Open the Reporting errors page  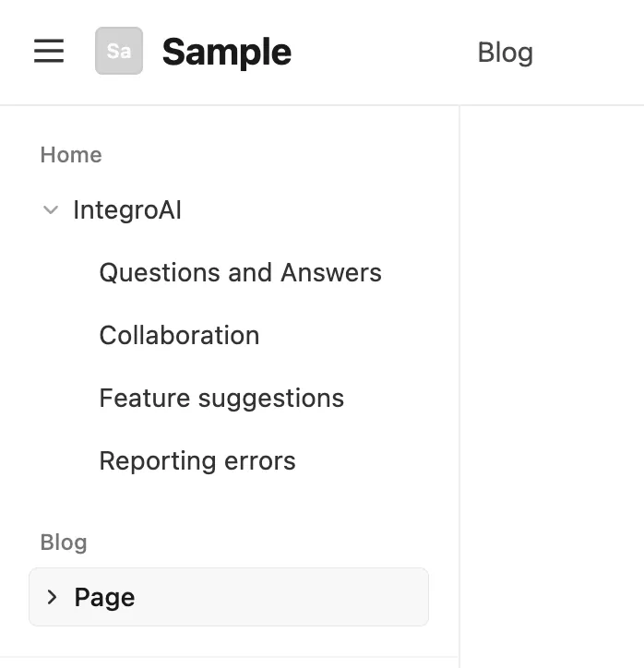coord(197,461)
